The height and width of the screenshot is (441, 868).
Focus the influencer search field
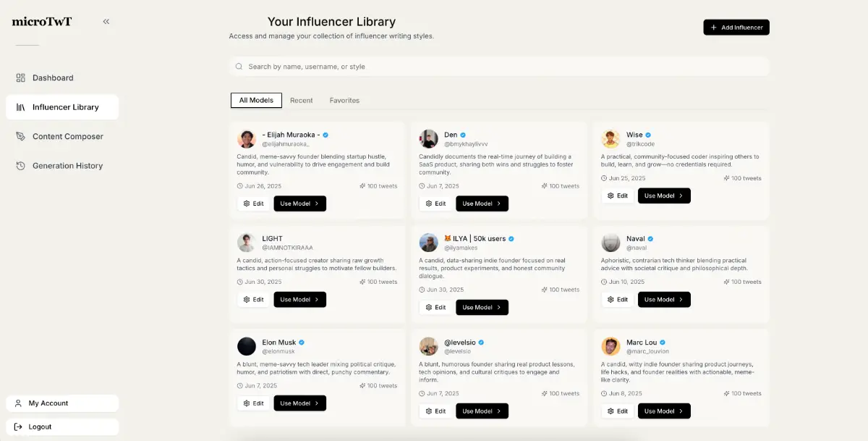pos(499,67)
